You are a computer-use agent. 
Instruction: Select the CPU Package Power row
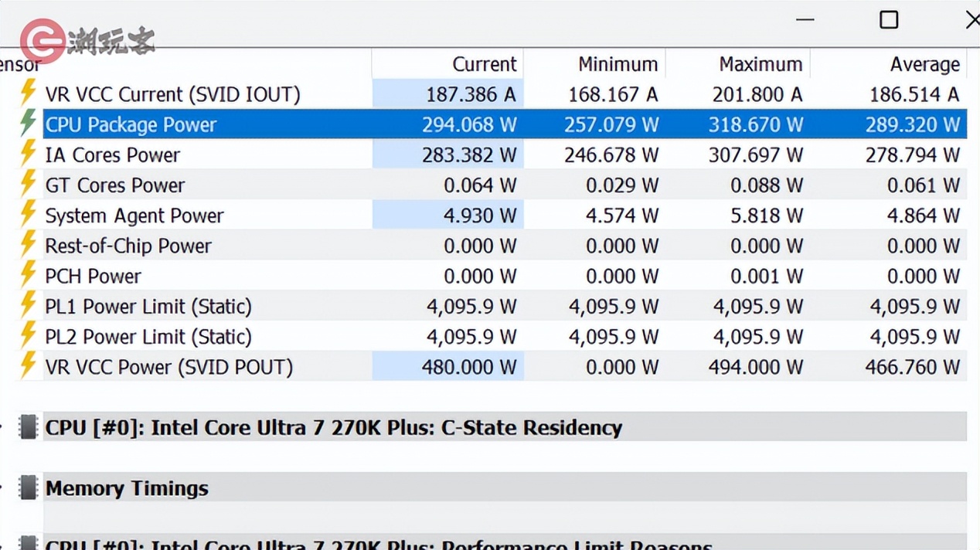[x=504, y=124]
